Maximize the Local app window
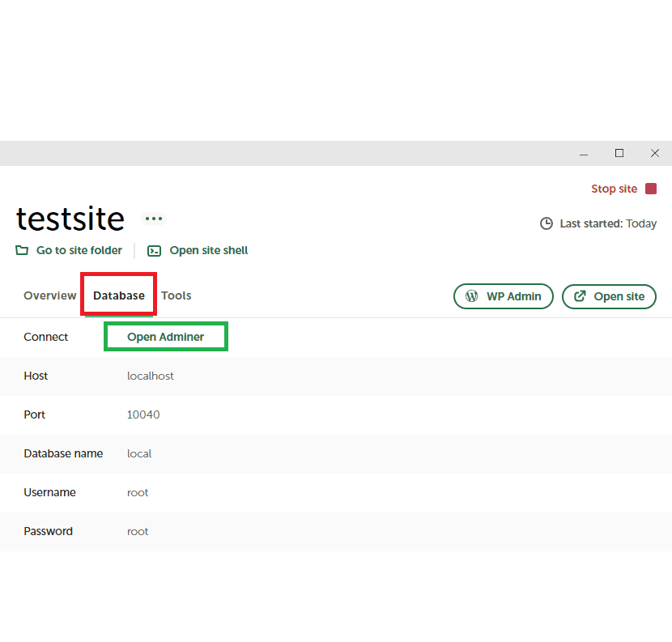The image size is (672, 642). coord(619,154)
